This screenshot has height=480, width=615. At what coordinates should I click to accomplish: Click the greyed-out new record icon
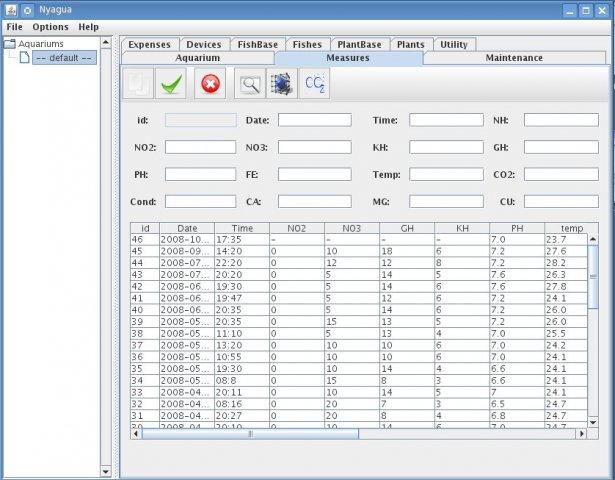coord(138,84)
